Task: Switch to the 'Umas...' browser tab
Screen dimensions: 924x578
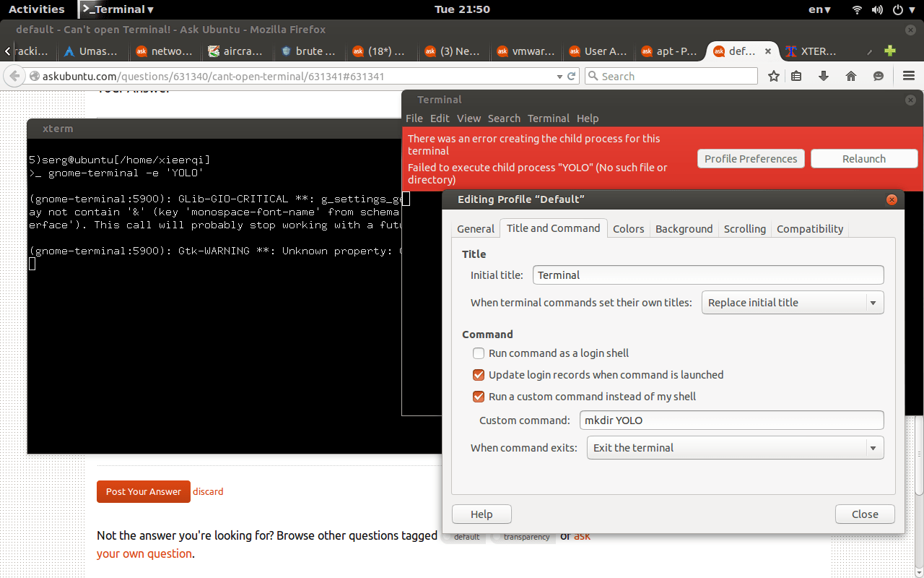Action: pyautogui.click(x=94, y=51)
